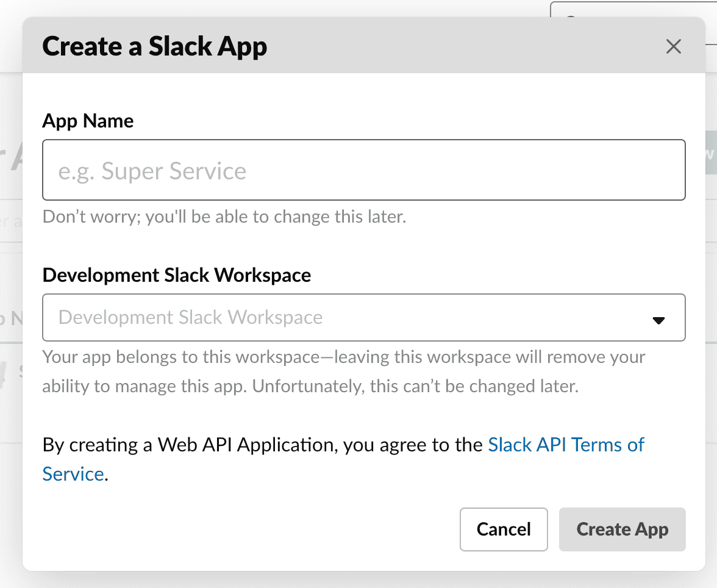Click the Create a Slack App title
This screenshot has width=717, height=588.
coord(154,47)
